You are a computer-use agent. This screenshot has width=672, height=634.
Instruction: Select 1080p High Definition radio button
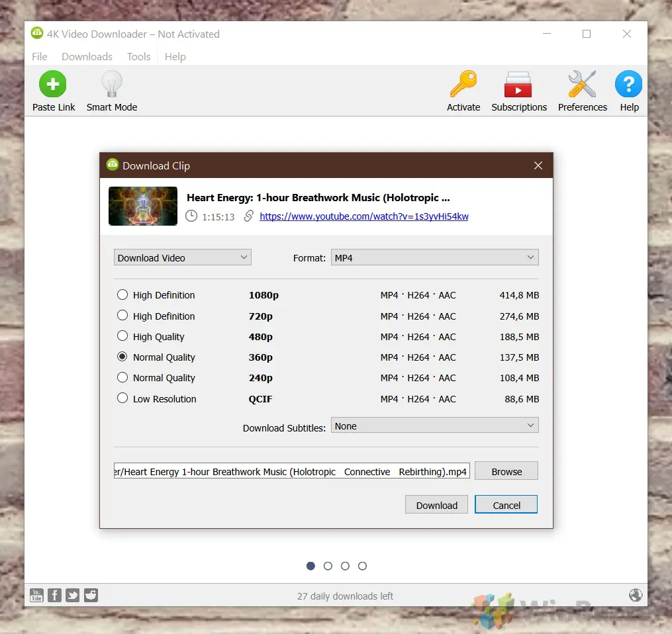[x=122, y=295]
